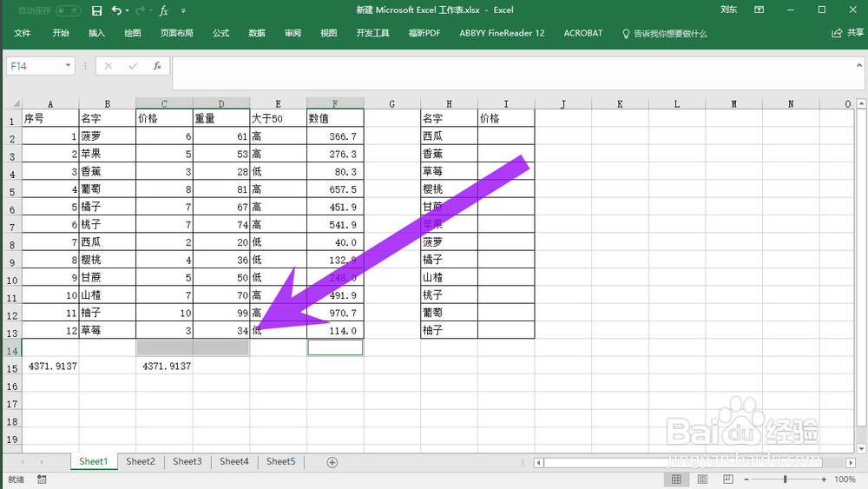Open the 福昕PDF ribbon tab
The height and width of the screenshot is (489, 868).
(424, 33)
